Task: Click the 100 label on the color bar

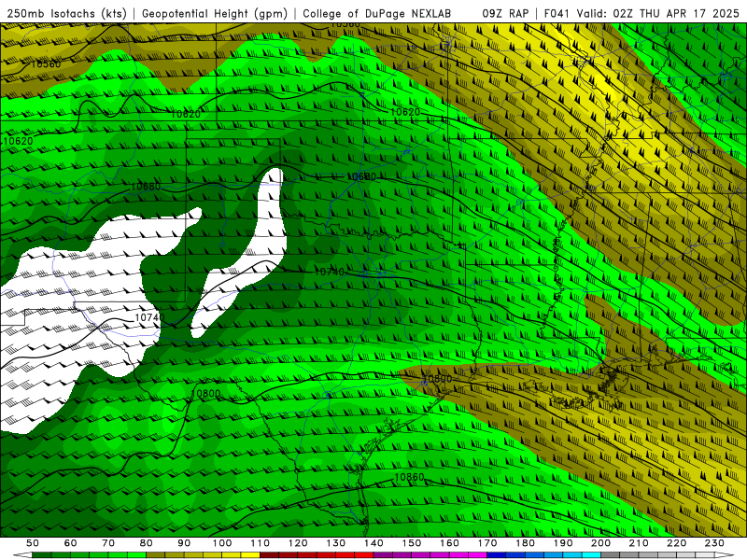Action: coord(222,543)
